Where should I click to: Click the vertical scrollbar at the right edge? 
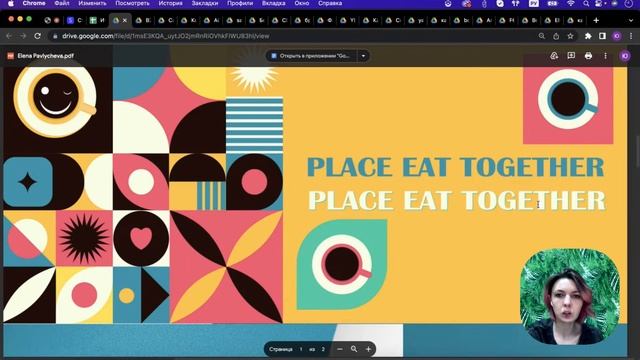637,151
